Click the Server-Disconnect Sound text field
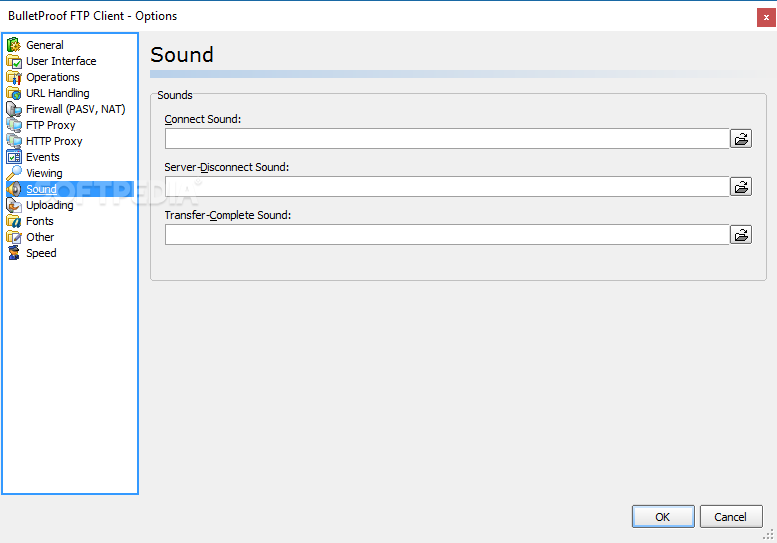 (x=447, y=187)
